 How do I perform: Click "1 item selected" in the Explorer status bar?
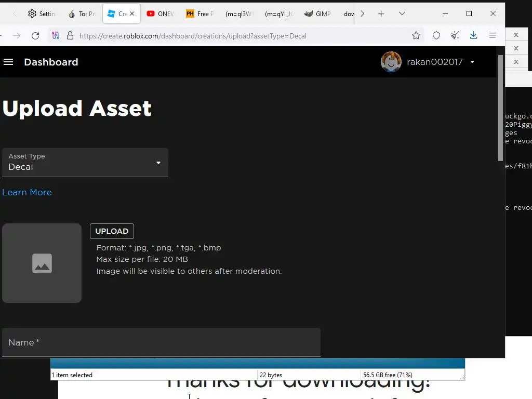click(72, 375)
